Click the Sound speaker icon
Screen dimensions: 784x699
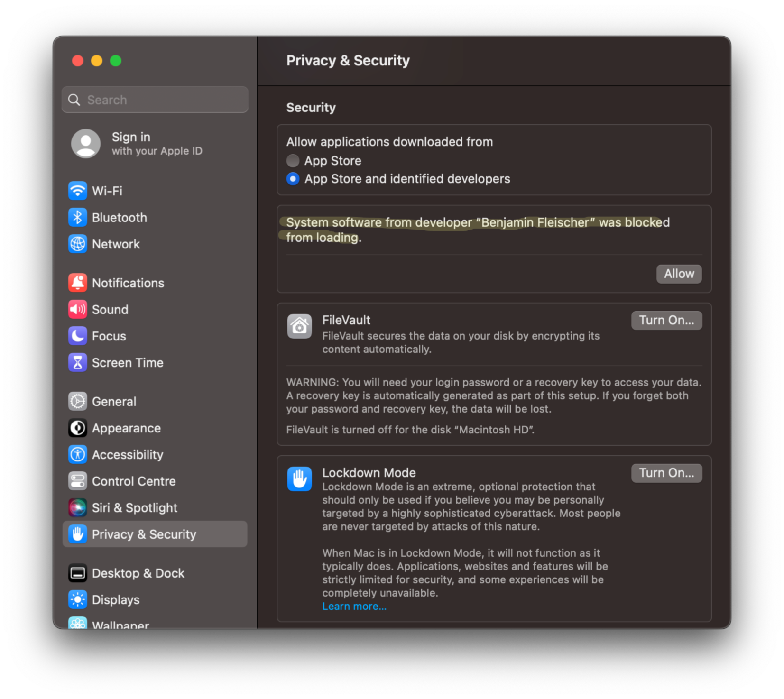tap(77, 309)
